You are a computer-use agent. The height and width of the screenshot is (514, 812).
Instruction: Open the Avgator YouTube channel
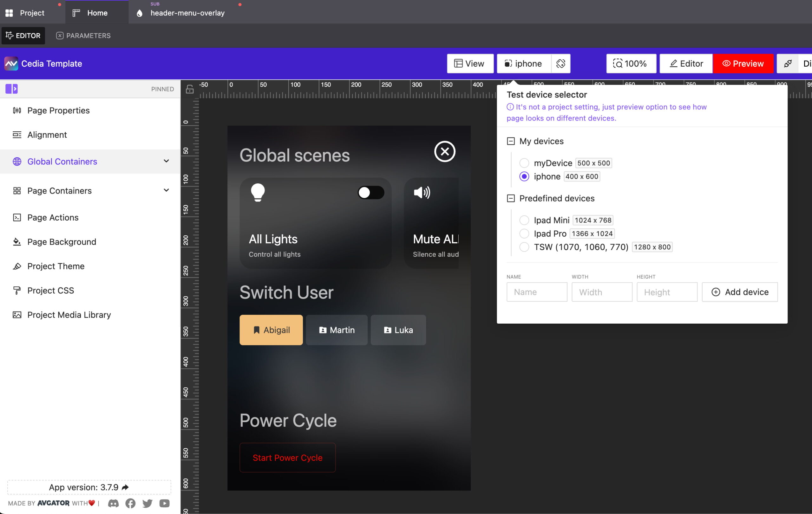164,503
